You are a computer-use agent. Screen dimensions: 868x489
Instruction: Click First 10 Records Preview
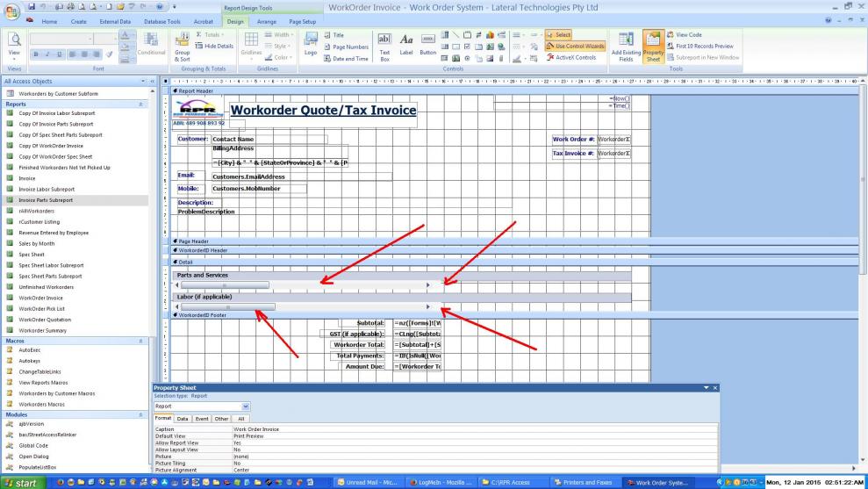[x=699, y=46]
